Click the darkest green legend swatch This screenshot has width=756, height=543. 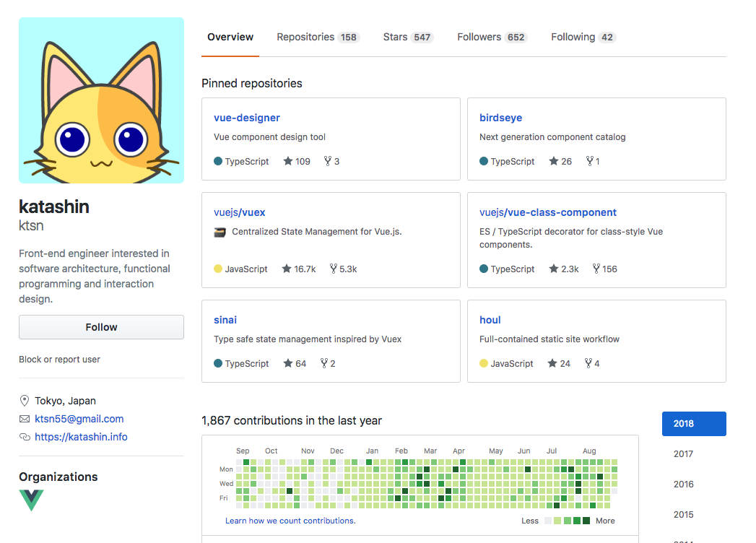[586, 521]
